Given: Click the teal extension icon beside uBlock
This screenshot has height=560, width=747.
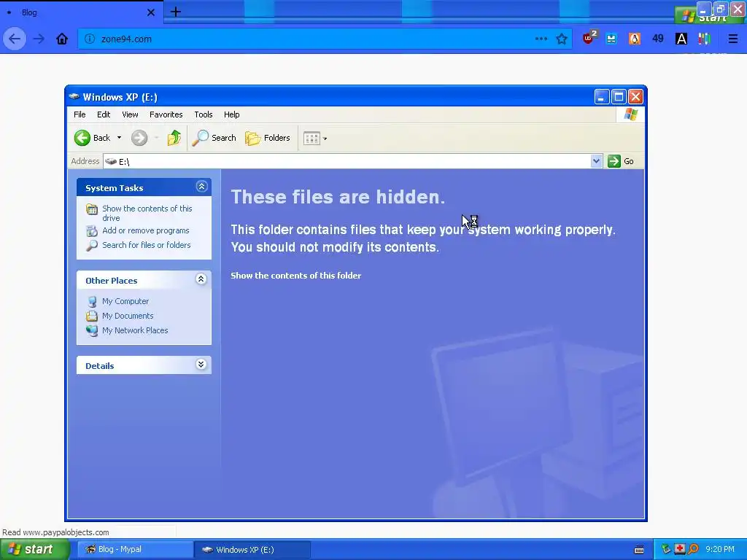Looking at the screenshot, I should (611, 39).
